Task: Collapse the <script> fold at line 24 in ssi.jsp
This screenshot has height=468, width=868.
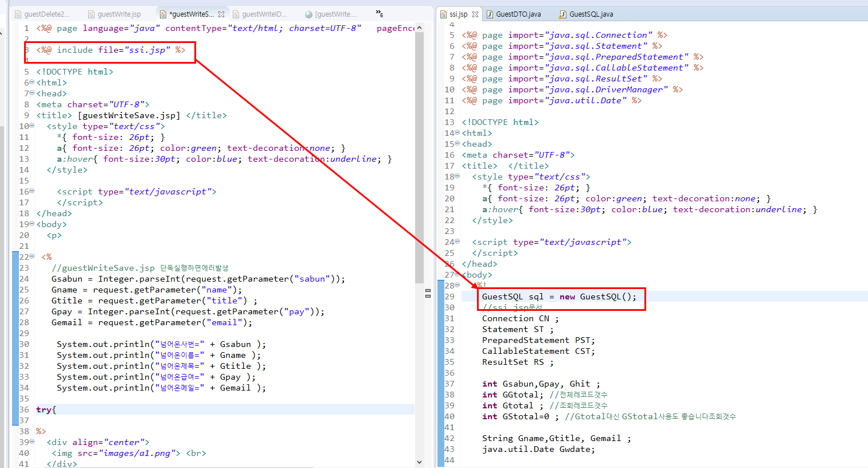Action: click(458, 242)
